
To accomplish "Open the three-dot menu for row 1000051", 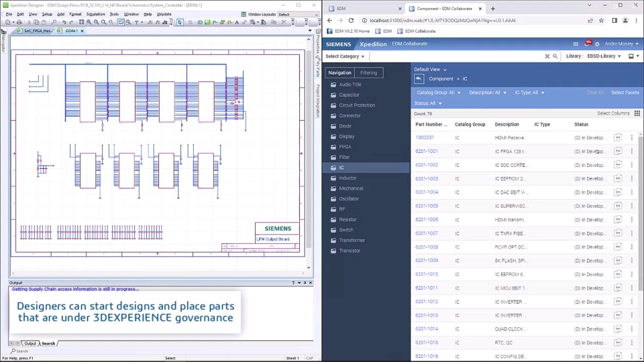I will coord(632,137).
